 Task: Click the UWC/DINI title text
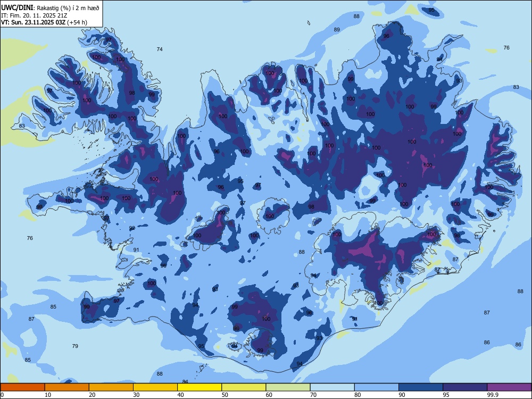point(17,8)
